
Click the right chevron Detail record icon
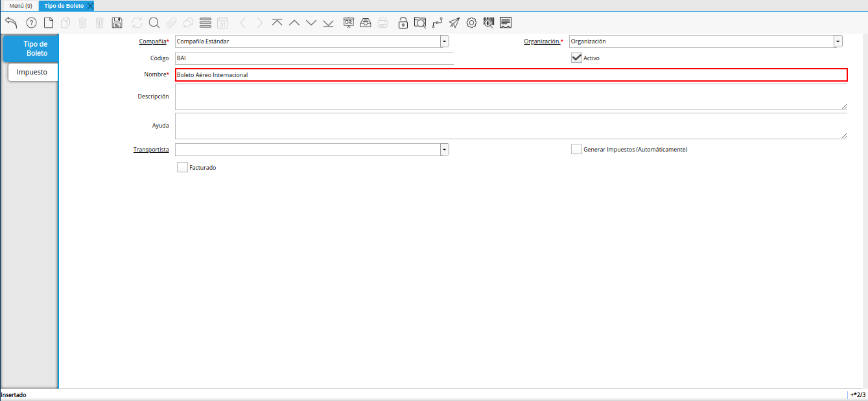[x=260, y=23]
